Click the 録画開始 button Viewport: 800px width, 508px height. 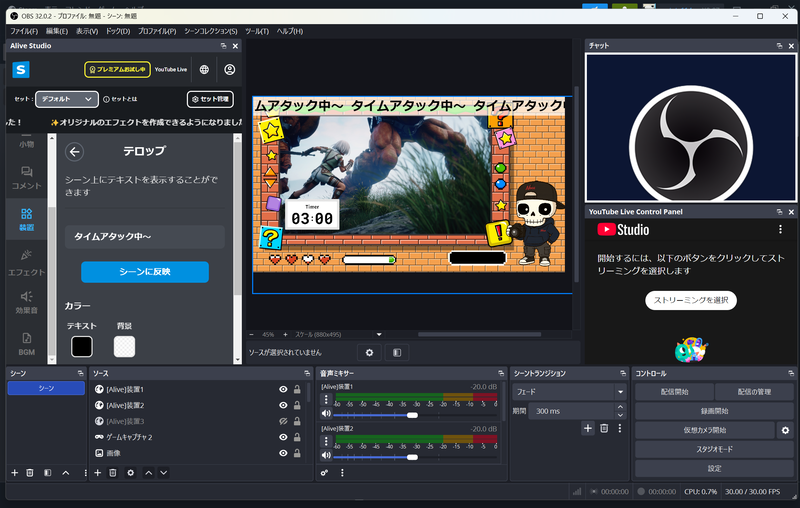click(714, 411)
